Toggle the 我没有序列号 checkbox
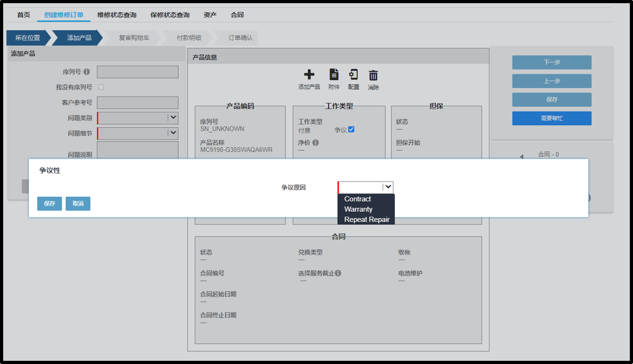Image resolution: width=633 pixels, height=364 pixels. 101,87
